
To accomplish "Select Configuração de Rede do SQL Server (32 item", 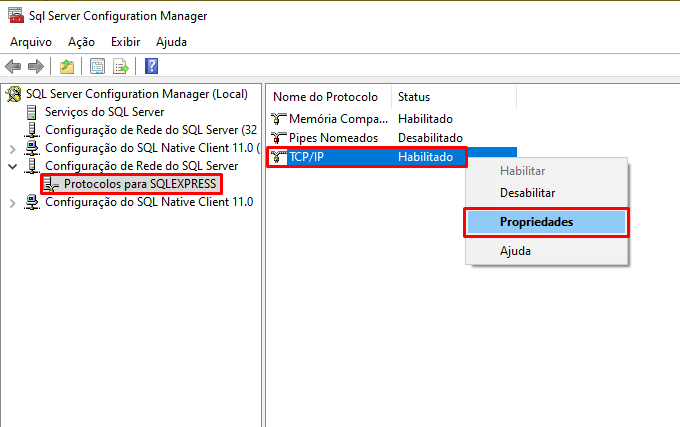I will click(151, 130).
